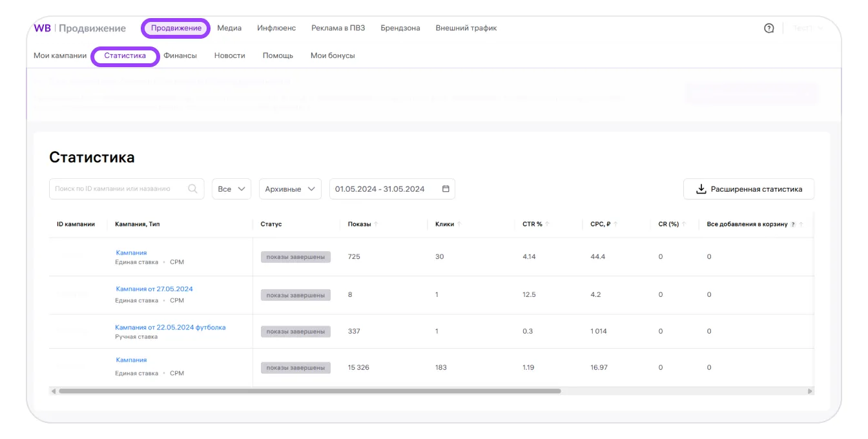Sort the CPC, ₽ column with arrow
Screen dimensions: 868x439
[615, 225]
